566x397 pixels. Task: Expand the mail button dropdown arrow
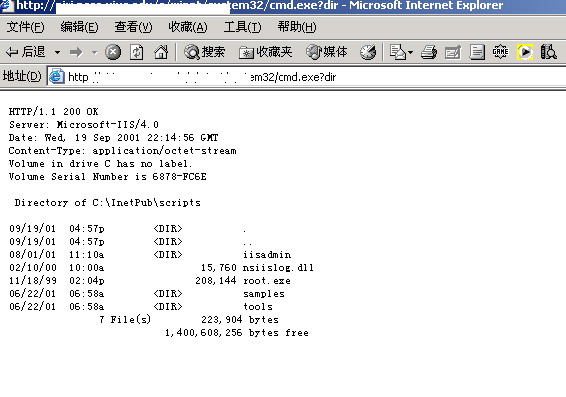410,53
